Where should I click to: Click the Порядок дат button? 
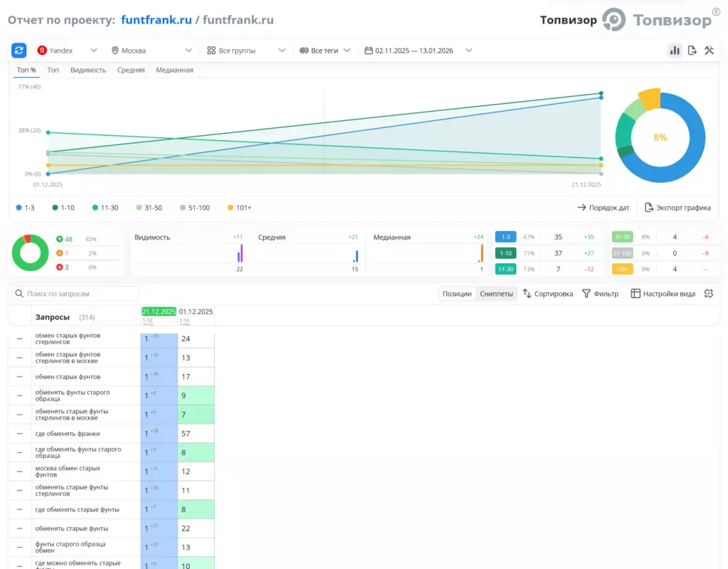603,208
